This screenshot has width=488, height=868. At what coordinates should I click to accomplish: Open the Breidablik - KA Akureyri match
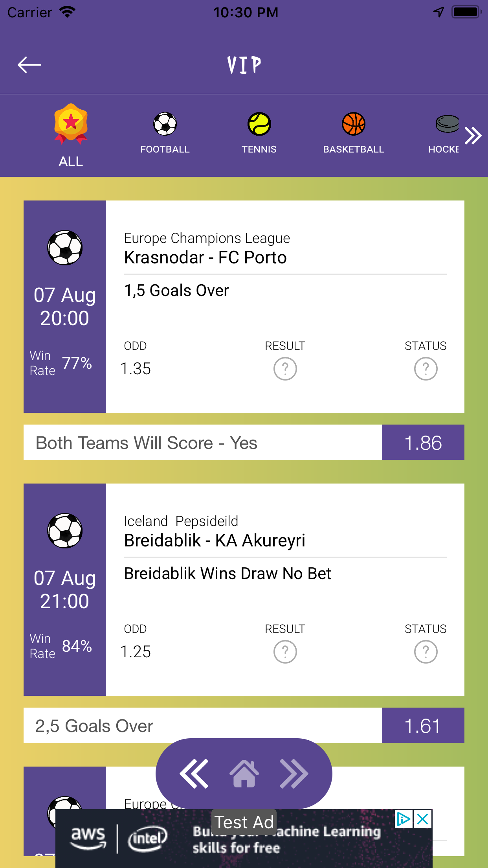pyautogui.click(x=215, y=541)
